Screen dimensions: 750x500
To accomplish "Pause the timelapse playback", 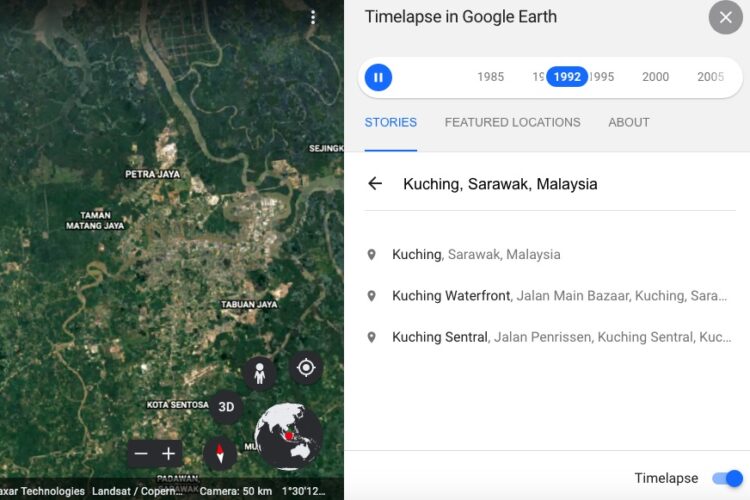I will [378, 77].
